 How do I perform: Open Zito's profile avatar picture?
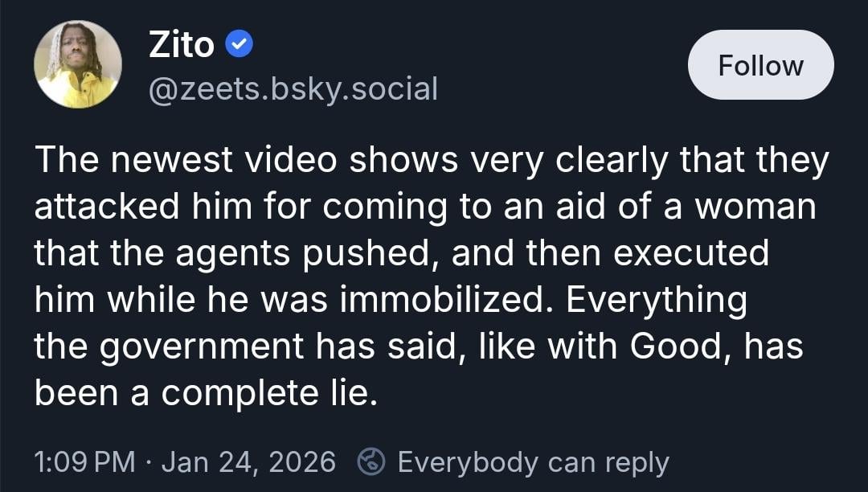click(x=78, y=64)
